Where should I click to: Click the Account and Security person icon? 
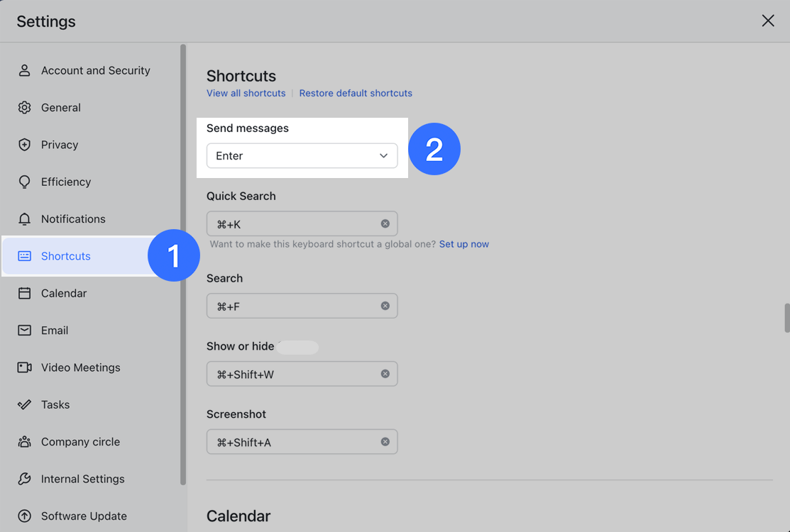coord(25,70)
